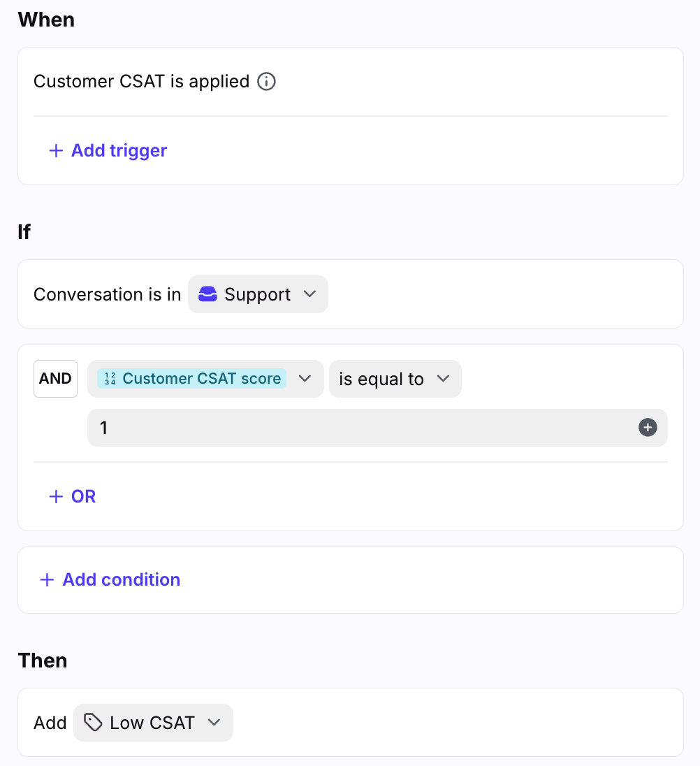
Task: Click the number icon on Customer CSAT score chip
Action: 110,379
